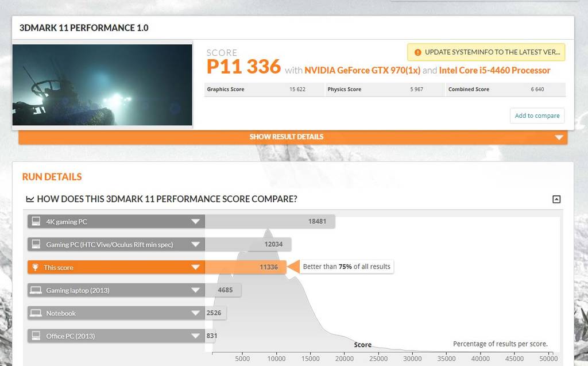Click the P11 336 score heading
The height and width of the screenshot is (366, 588).
(x=243, y=67)
